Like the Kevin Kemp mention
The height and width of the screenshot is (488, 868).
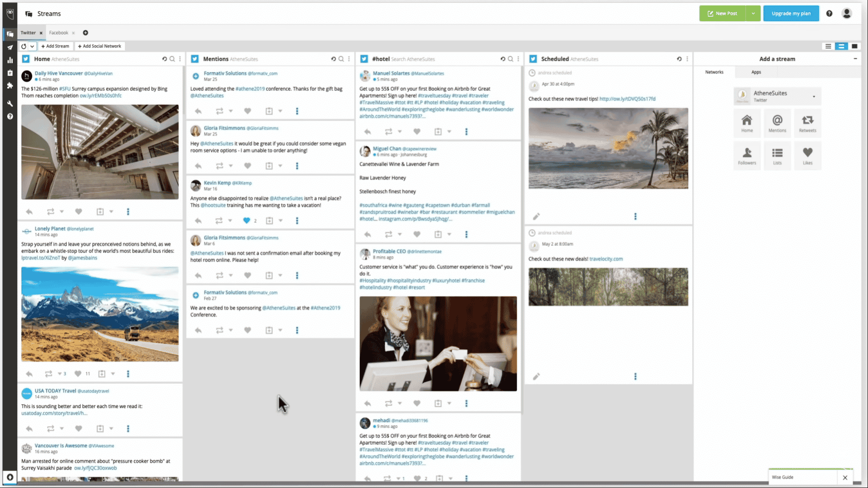click(246, 221)
